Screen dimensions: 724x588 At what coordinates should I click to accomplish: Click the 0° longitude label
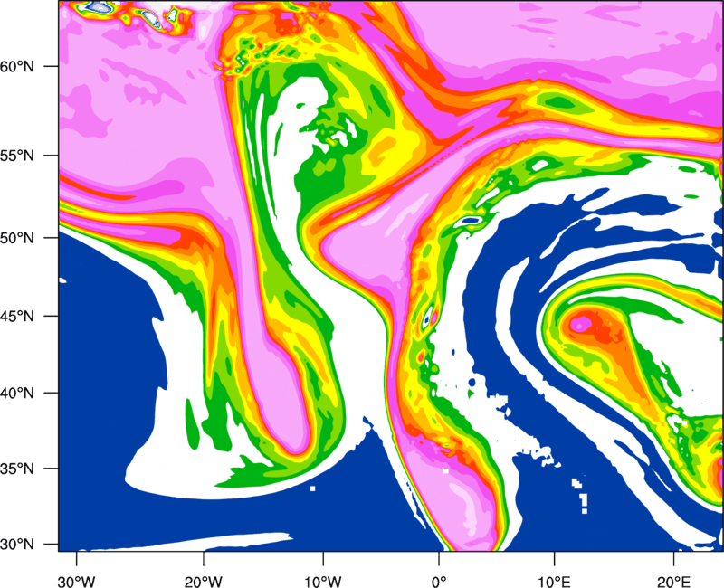pyautogui.click(x=439, y=582)
